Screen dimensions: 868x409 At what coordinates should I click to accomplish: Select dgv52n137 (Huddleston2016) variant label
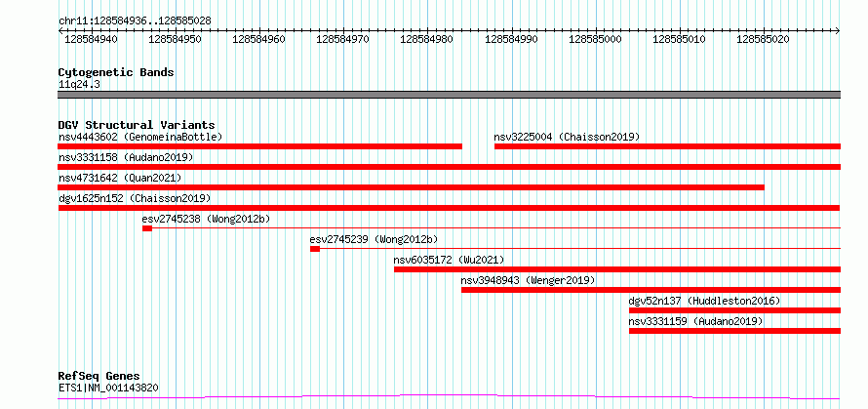(x=705, y=301)
